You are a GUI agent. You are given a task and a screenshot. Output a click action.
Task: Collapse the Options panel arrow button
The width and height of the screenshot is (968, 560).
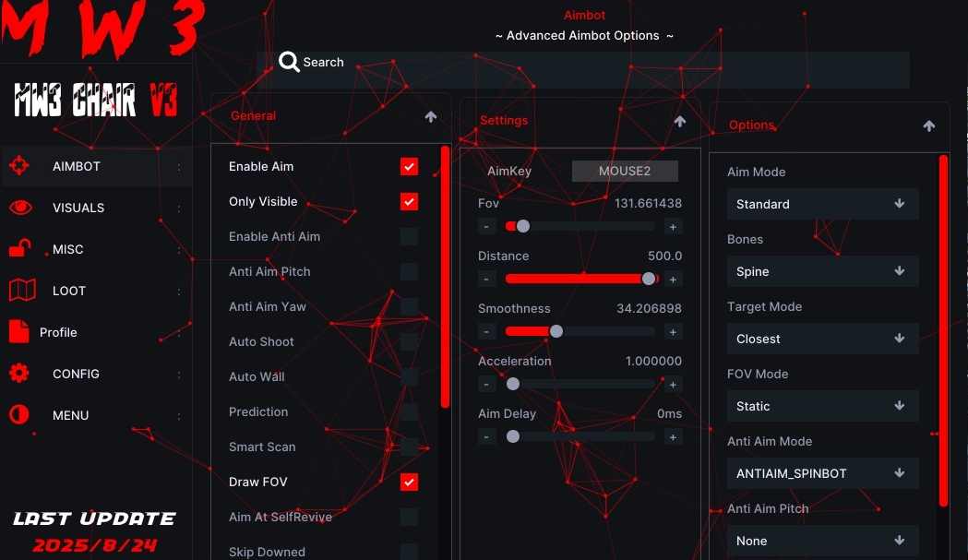929,126
